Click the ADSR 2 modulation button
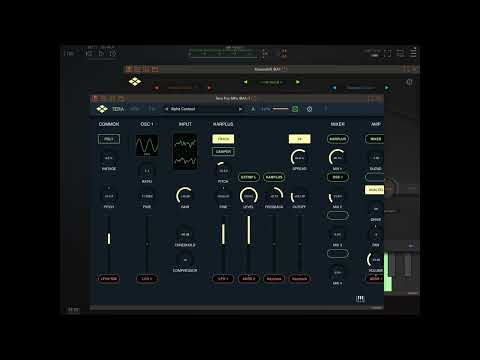The height and width of the screenshot is (360, 480). coord(249,279)
